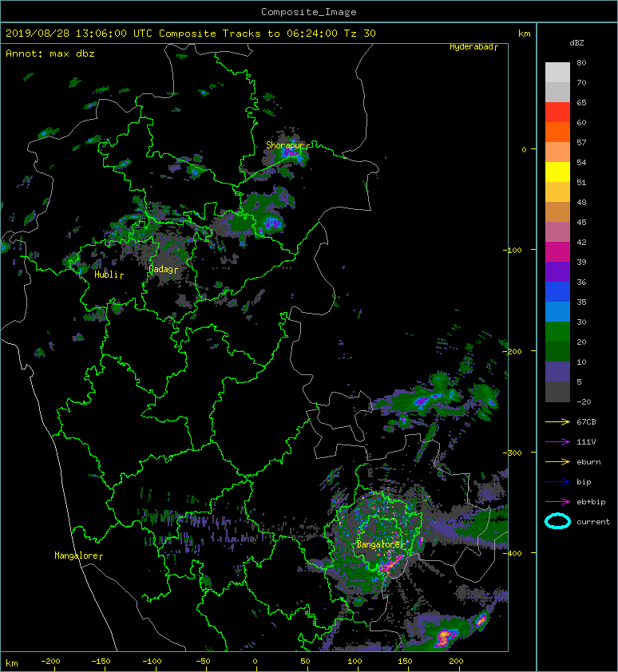The width and height of the screenshot is (618, 672).
Task: Click the 0 horizontal axis tick label
Action: point(255,662)
